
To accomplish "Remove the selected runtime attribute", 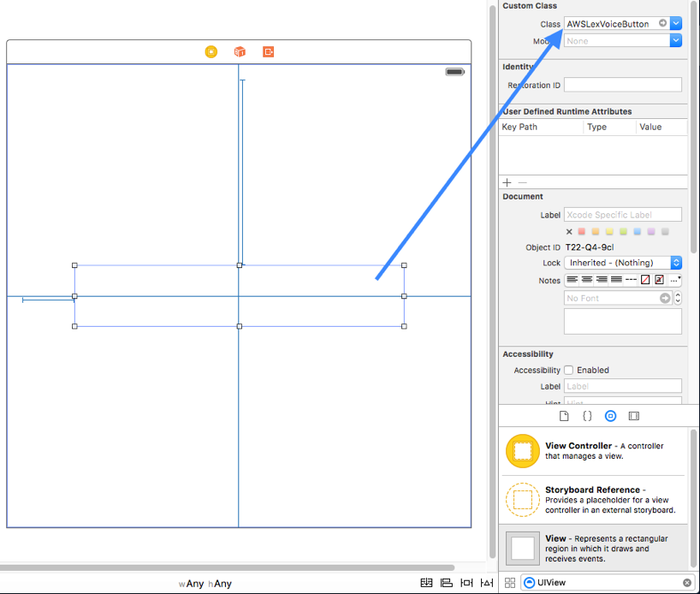I will click(x=523, y=182).
